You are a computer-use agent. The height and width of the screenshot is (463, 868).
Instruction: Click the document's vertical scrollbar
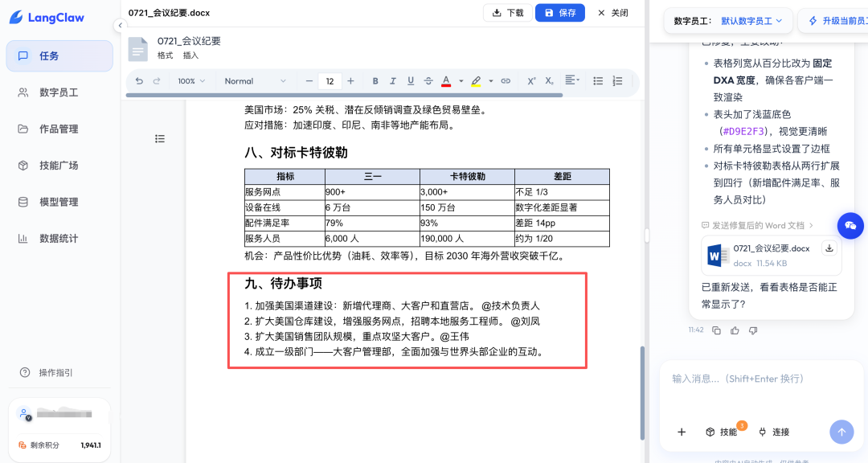point(642,393)
